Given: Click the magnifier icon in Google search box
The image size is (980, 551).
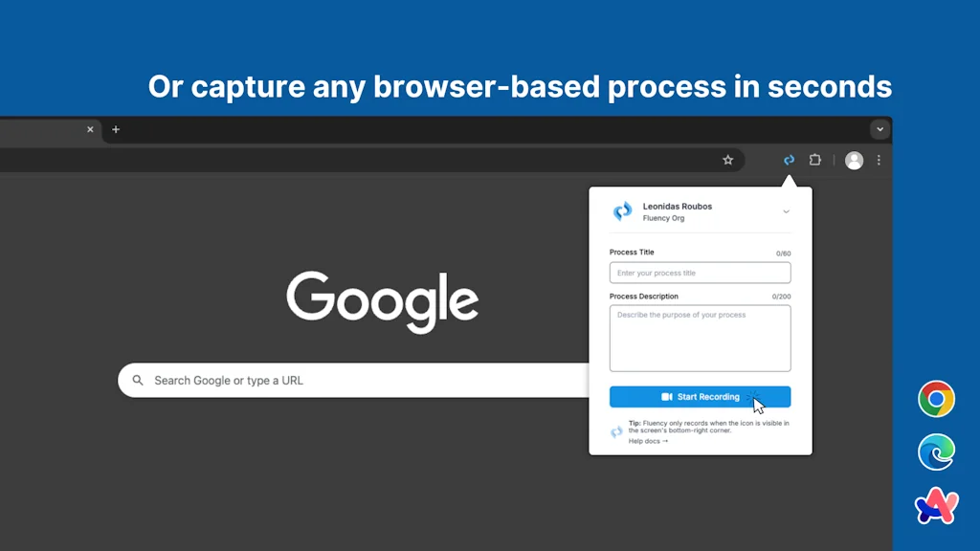Looking at the screenshot, I should [x=139, y=380].
